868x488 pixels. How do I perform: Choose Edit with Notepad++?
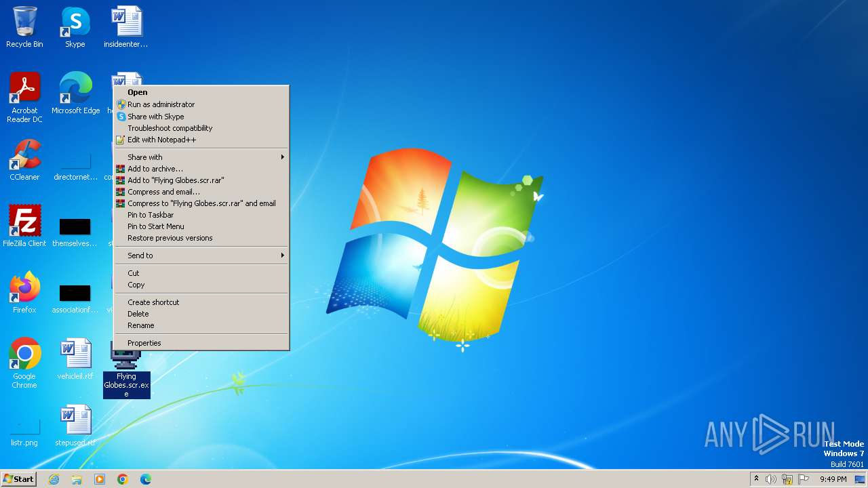(201, 140)
